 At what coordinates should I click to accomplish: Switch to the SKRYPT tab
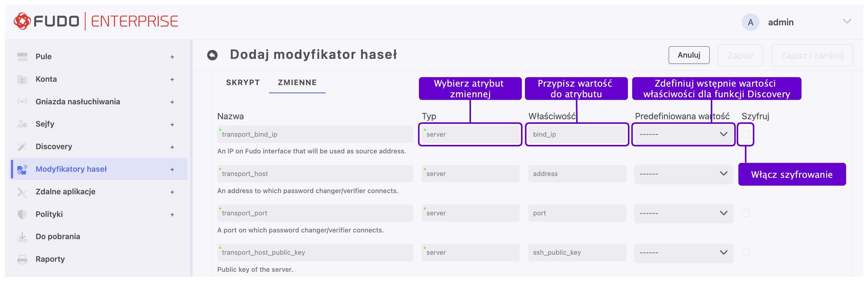[243, 83]
